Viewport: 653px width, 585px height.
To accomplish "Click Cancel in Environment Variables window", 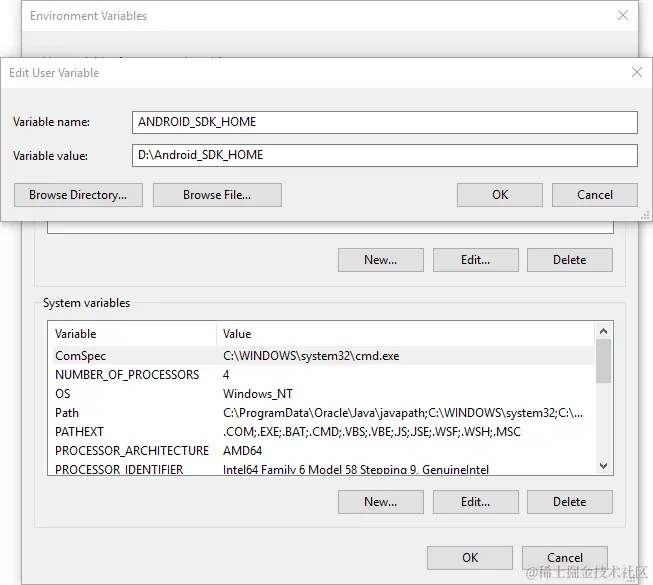I will point(565,558).
